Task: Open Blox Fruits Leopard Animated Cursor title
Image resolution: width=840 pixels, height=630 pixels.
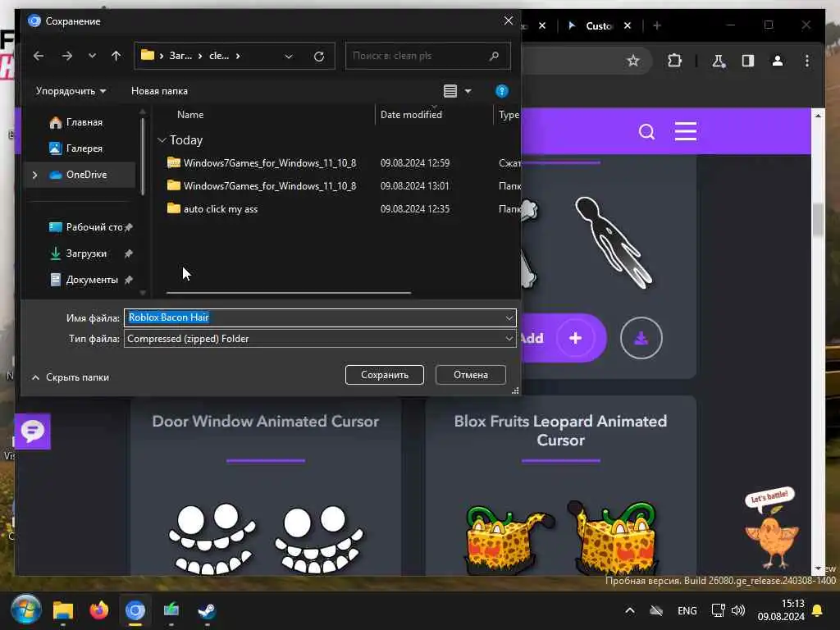Action: coord(560,430)
